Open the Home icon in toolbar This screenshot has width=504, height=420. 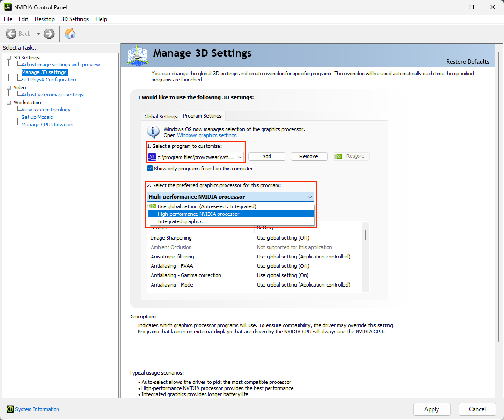(70, 33)
